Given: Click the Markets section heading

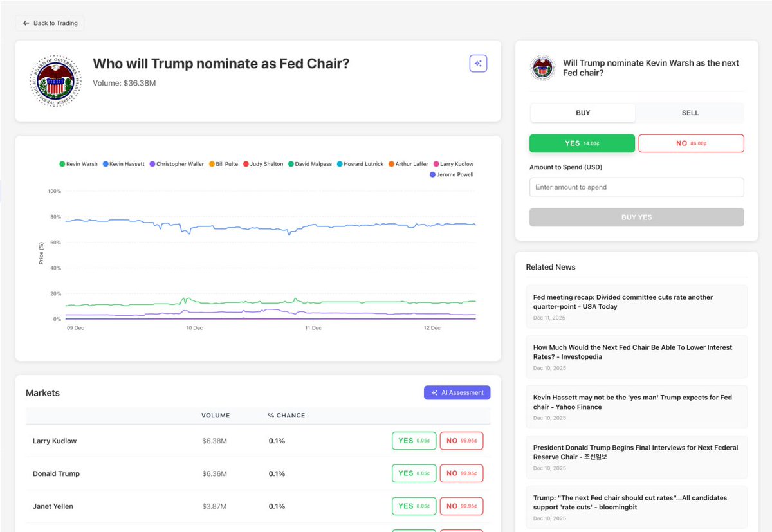Looking at the screenshot, I should pyautogui.click(x=42, y=393).
